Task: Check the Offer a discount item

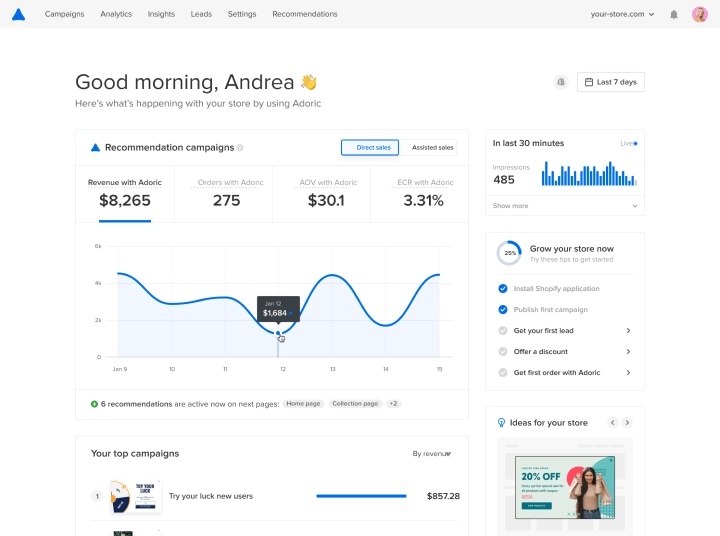Action: coord(503,352)
